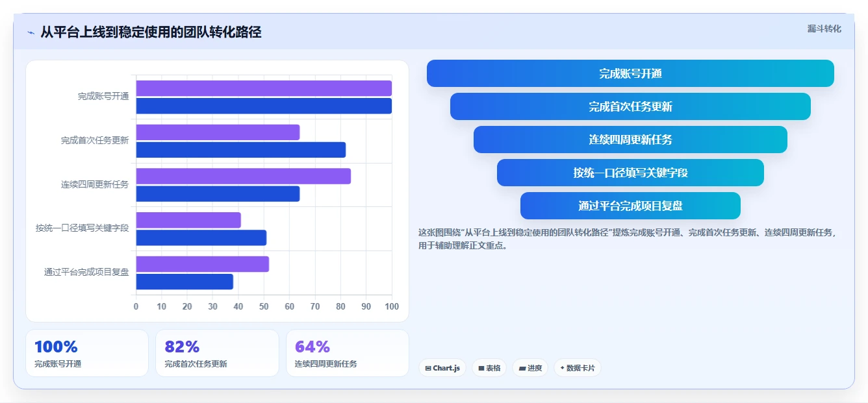Screen dimensions: 868x403
Task: Click the chart axis label 完成账号开通
Action: (x=103, y=97)
